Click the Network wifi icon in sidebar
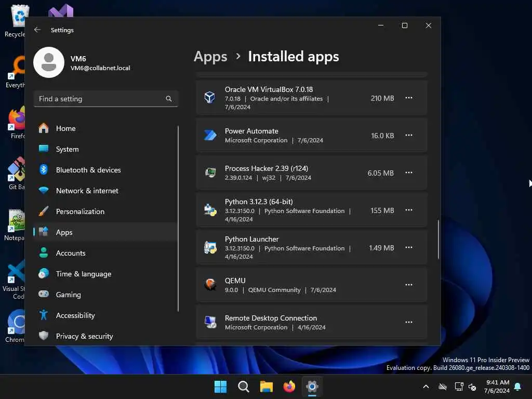 [44, 190]
